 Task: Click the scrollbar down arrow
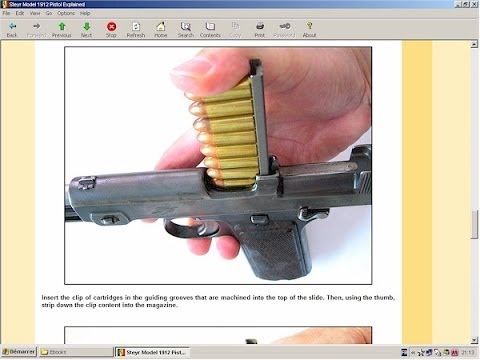click(474, 340)
